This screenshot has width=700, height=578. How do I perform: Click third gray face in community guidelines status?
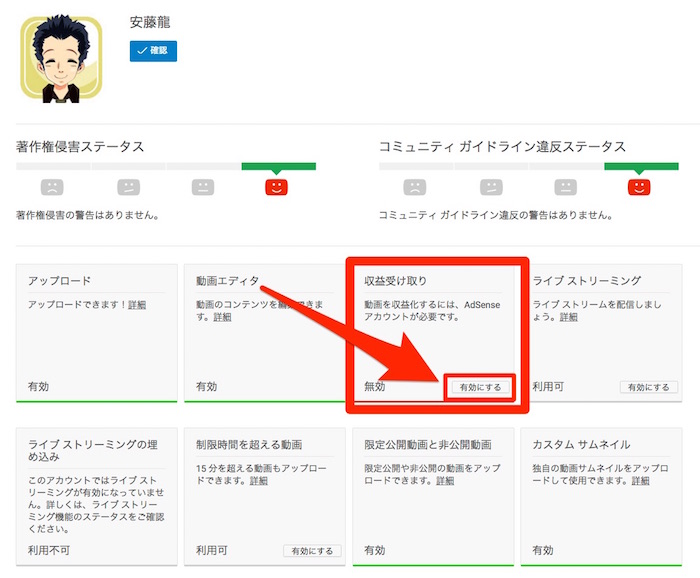coord(565,187)
